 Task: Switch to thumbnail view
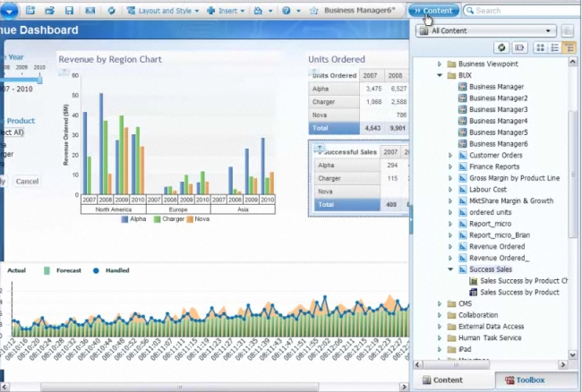point(541,47)
